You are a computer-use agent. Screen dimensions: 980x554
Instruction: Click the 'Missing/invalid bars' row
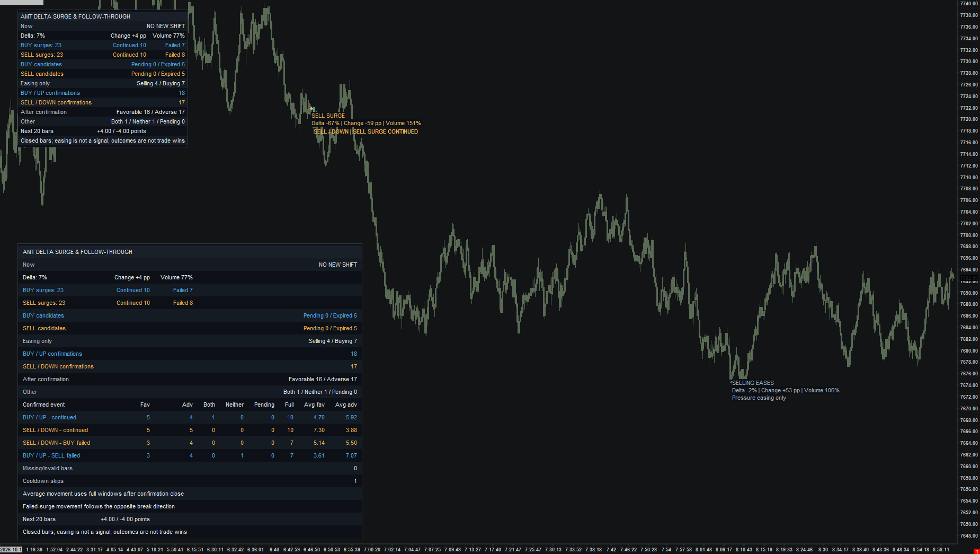click(190, 468)
